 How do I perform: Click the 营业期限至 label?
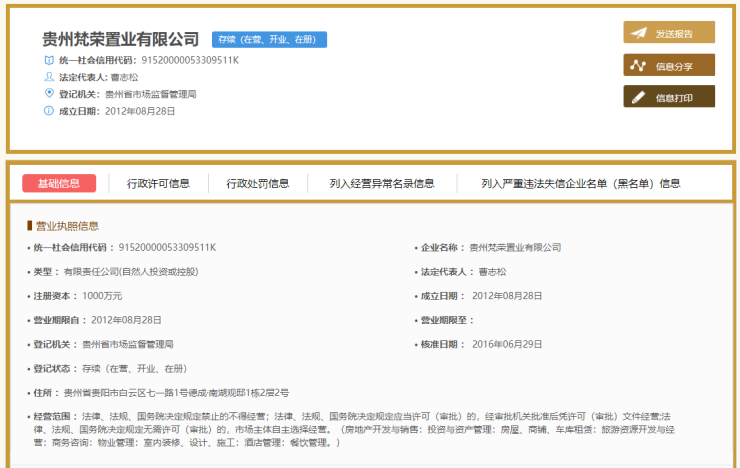click(447, 320)
